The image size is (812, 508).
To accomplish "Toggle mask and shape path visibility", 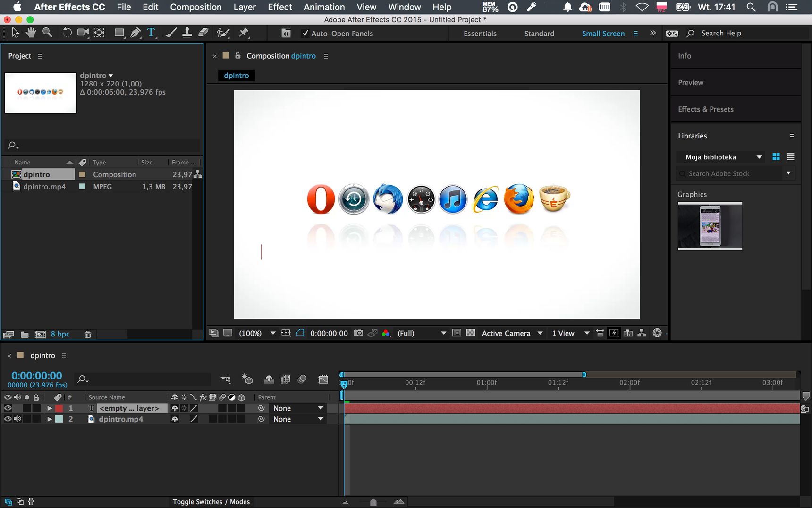I will coord(300,333).
